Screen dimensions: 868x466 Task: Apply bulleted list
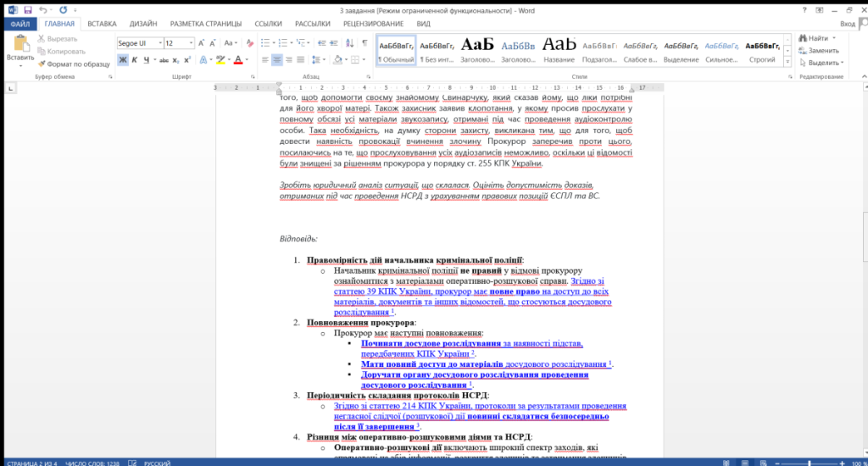click(x=265, y=43)
